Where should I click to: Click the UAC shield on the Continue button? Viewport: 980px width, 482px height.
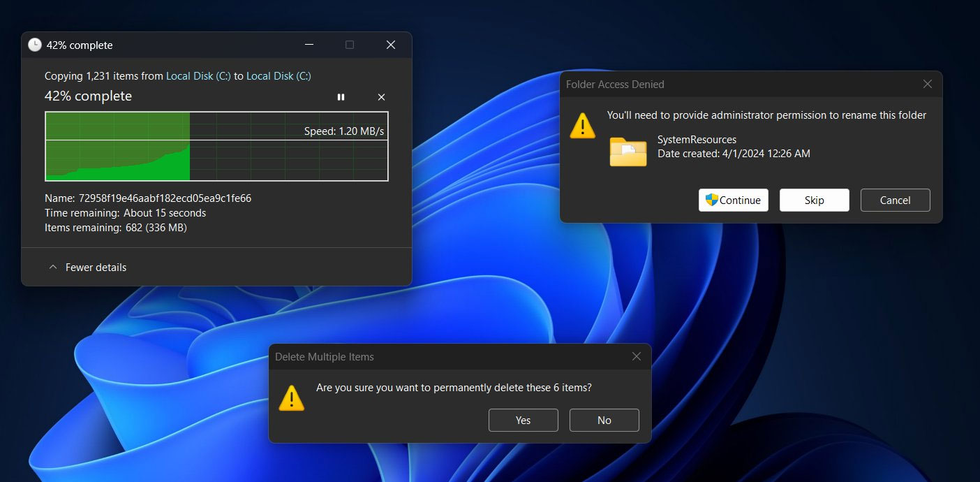[713, 200]
